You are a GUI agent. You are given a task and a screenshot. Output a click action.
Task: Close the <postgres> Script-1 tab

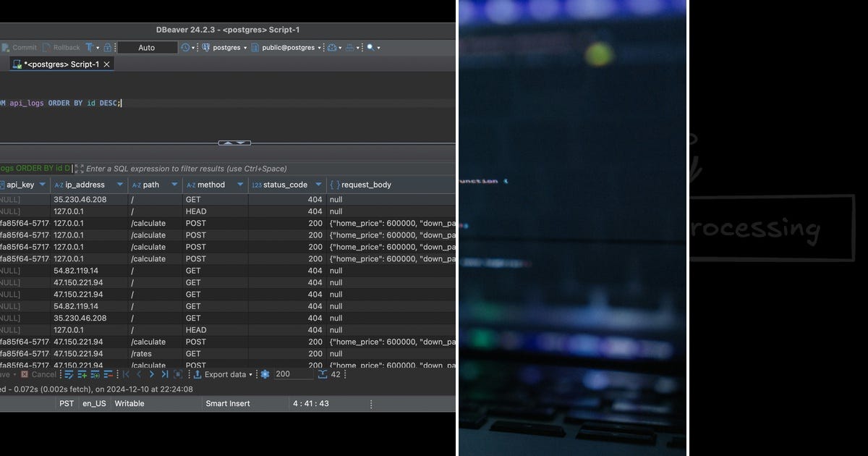click(107, 64)
